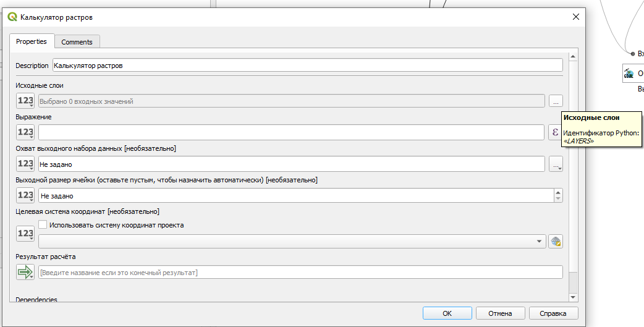This screenshot has width=644, height=327.
Task: Browse source layers with the ellipsis button
Action: [x=556, y=101]
